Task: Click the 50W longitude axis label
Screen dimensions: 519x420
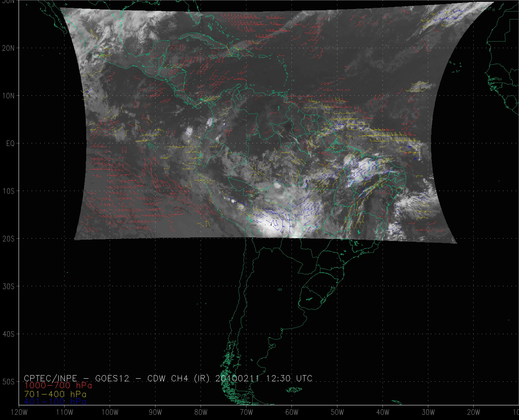Action: point(337,412)
